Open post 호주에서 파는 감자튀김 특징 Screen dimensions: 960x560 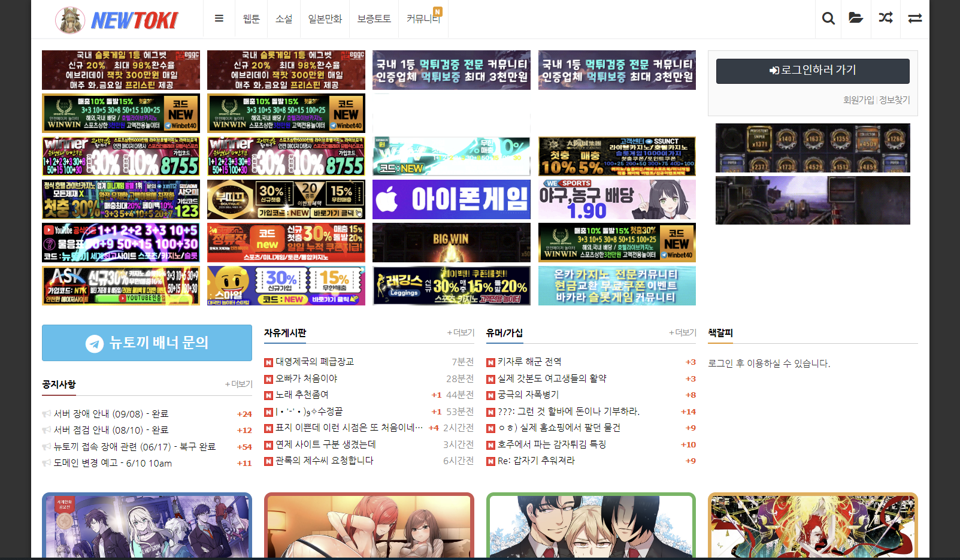coord(552,444)
